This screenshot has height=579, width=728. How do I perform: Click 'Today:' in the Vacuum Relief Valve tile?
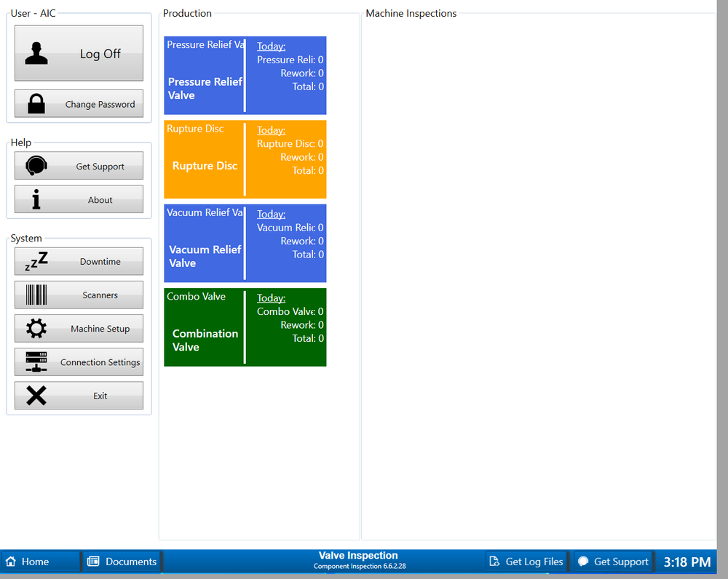tap(271, 214)
